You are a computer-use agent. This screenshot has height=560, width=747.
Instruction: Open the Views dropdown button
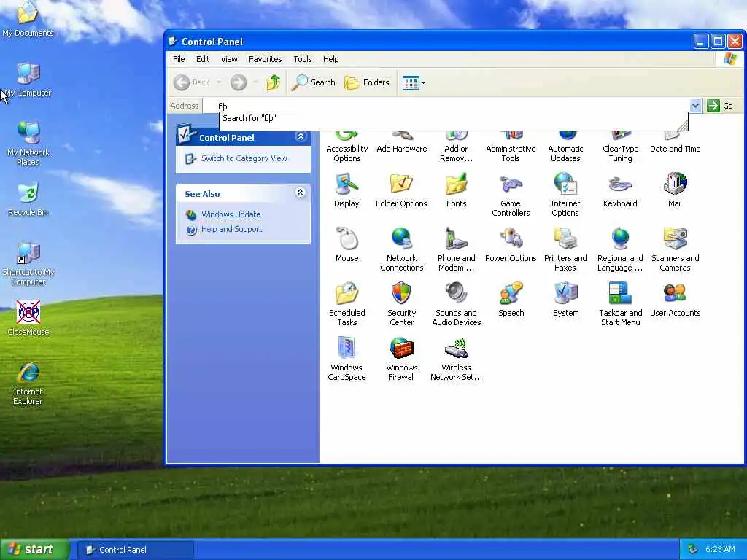click(x=414, y=83)
